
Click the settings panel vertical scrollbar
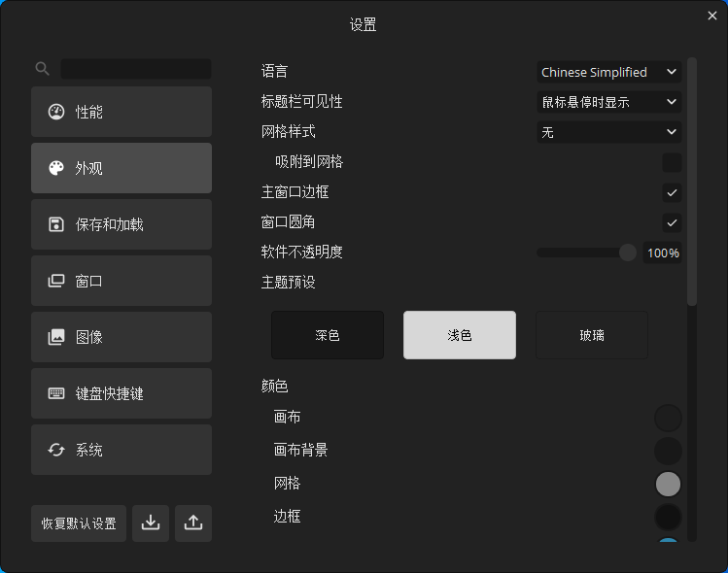pos(692,182)
